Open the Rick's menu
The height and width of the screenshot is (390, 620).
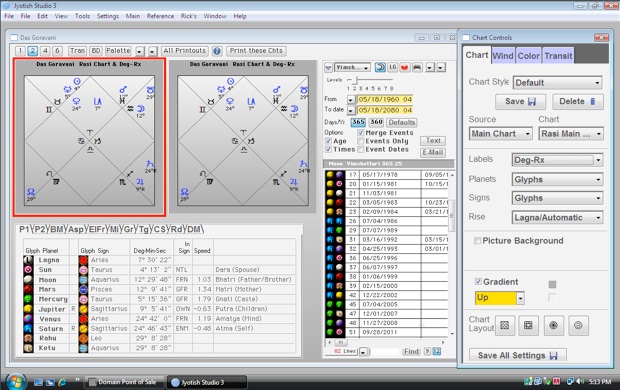[x=189, y=16]
